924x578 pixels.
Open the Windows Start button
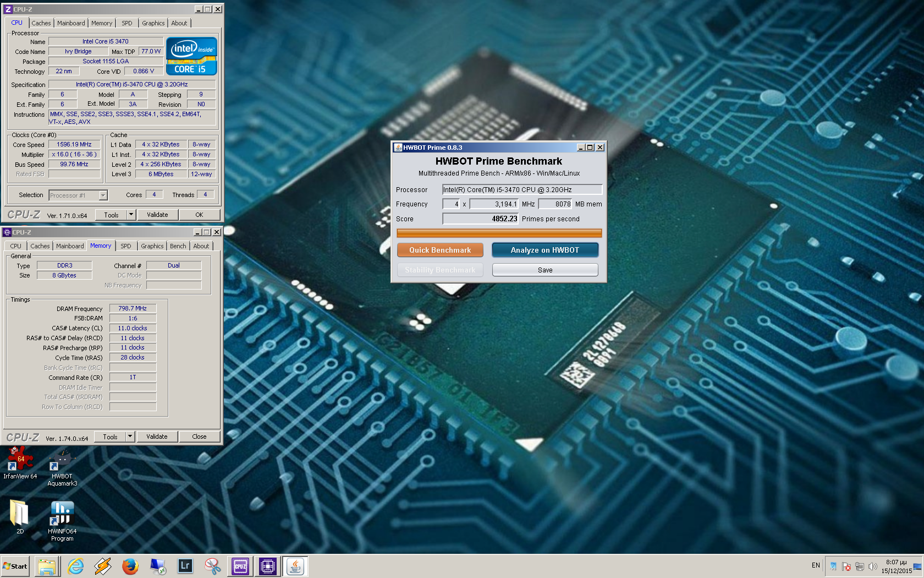pos(15,566)
